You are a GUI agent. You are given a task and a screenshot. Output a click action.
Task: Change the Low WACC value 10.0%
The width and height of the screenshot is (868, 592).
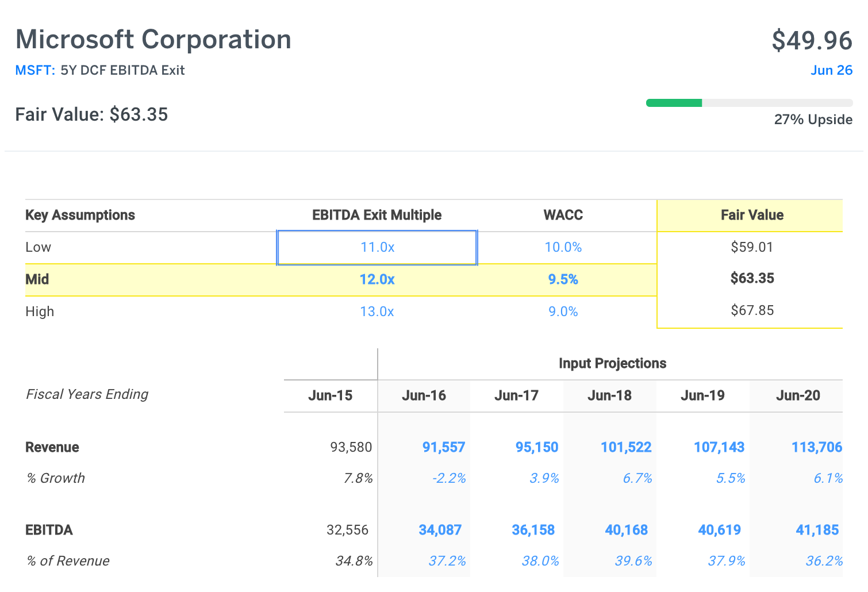point(563,248)
